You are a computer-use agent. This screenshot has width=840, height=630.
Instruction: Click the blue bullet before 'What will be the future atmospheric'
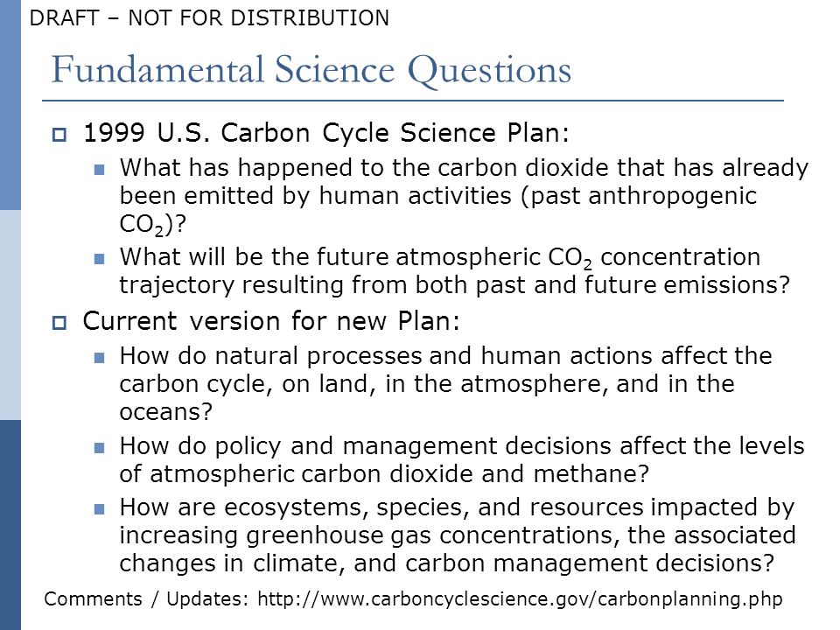click(99, 259)
